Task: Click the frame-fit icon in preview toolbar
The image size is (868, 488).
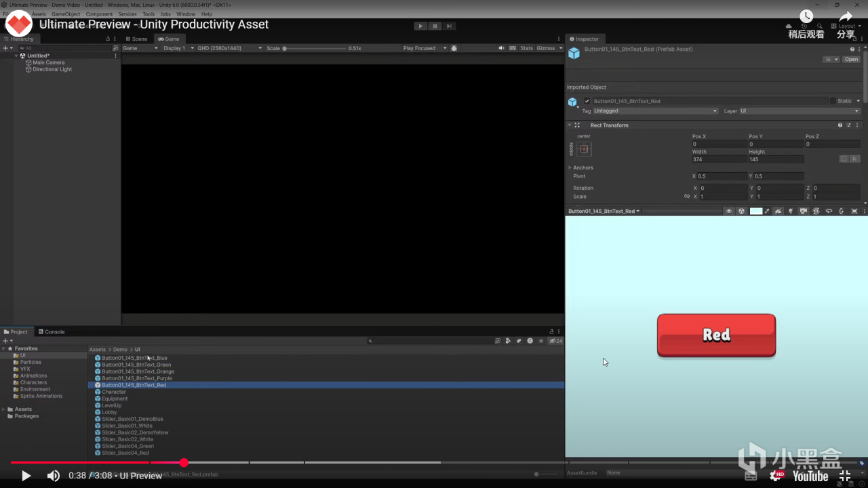Action: click(x=854, y=211)
